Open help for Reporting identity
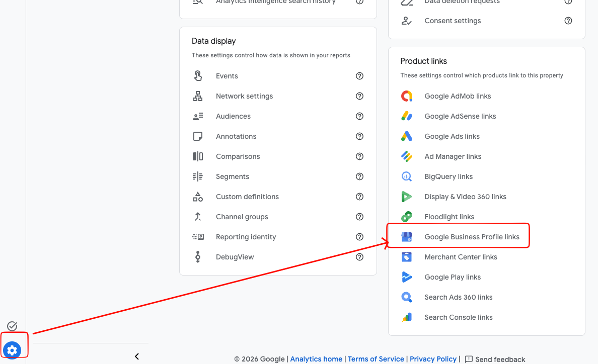 click(359, 237)
